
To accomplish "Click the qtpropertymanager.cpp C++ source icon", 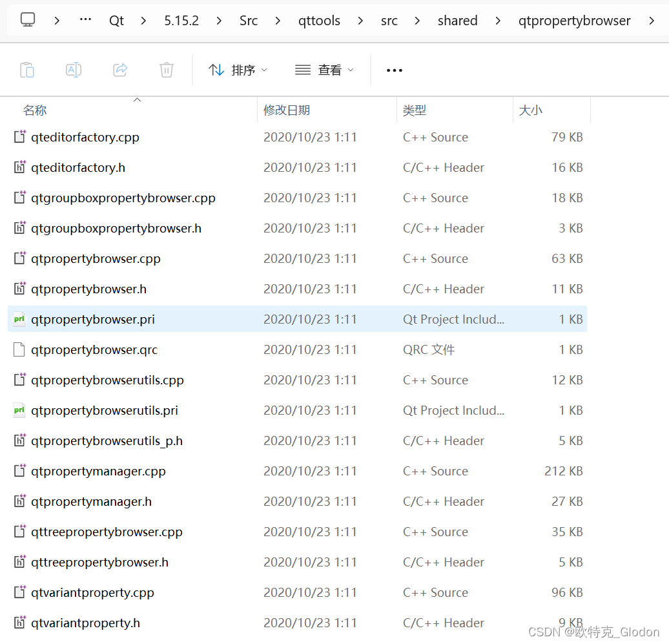I will click(x=19, y=471).
